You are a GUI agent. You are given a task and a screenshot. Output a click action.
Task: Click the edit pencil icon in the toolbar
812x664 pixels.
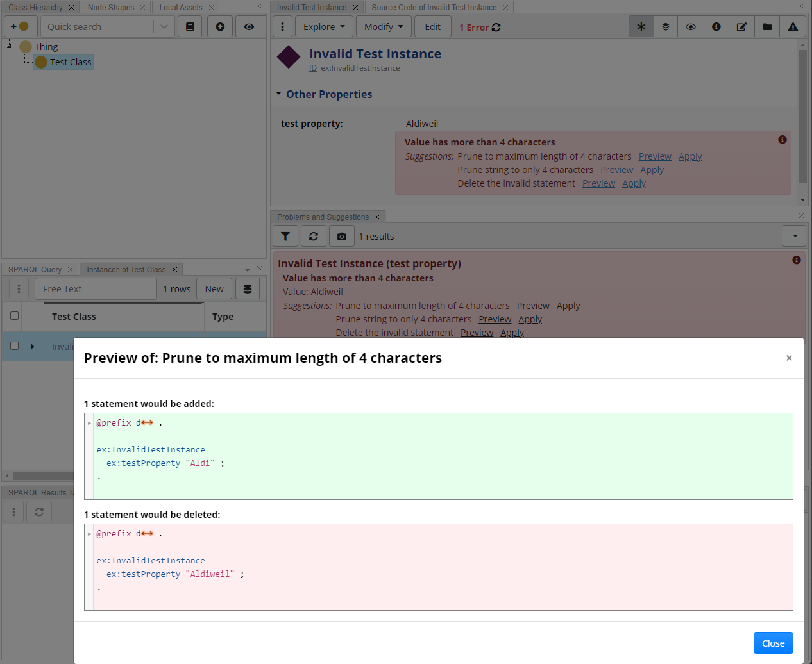click(741, 26)
